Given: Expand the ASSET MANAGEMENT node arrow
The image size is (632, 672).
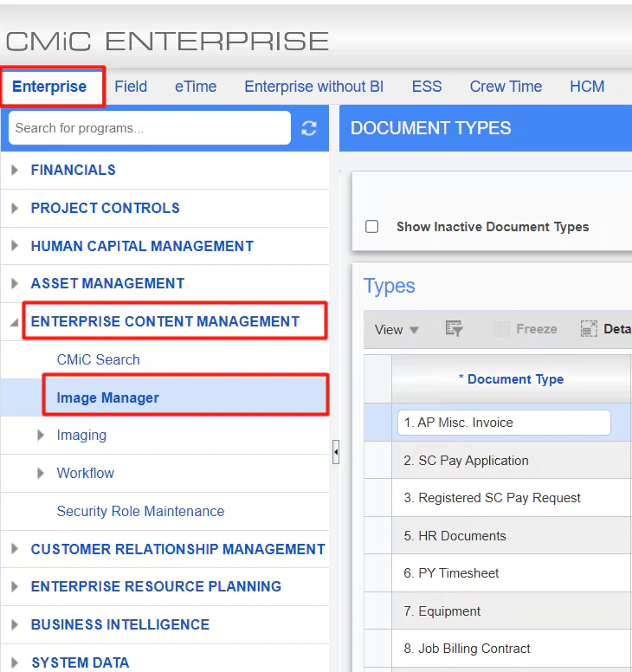Looking at the screenshot, I should click(15, 283).
